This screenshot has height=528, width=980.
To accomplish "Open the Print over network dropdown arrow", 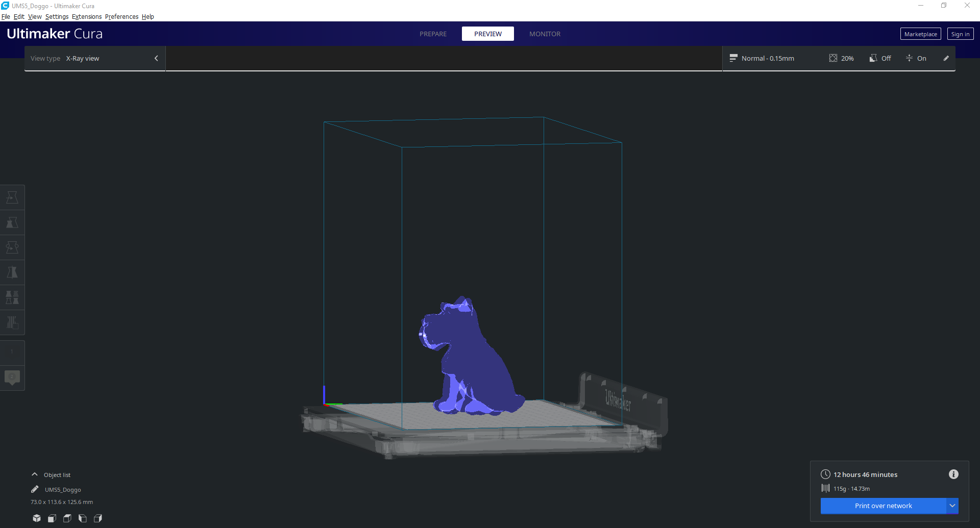I will pos(952,506).
